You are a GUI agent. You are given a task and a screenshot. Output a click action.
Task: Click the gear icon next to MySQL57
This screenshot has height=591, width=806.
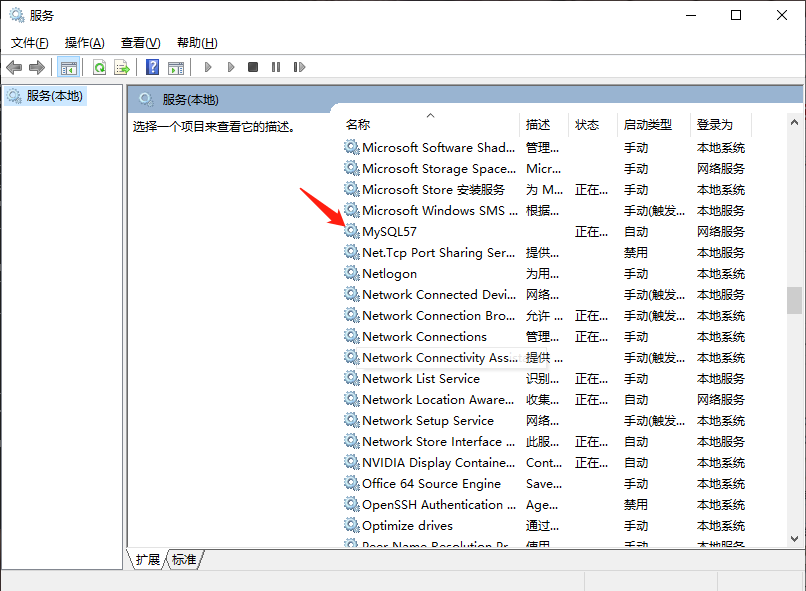coord(352,231)
